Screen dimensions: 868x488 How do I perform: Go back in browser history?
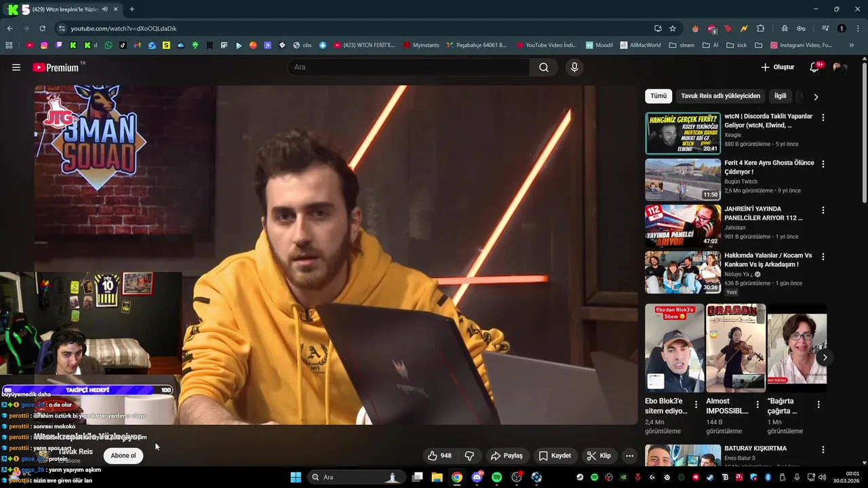[9, 28]
